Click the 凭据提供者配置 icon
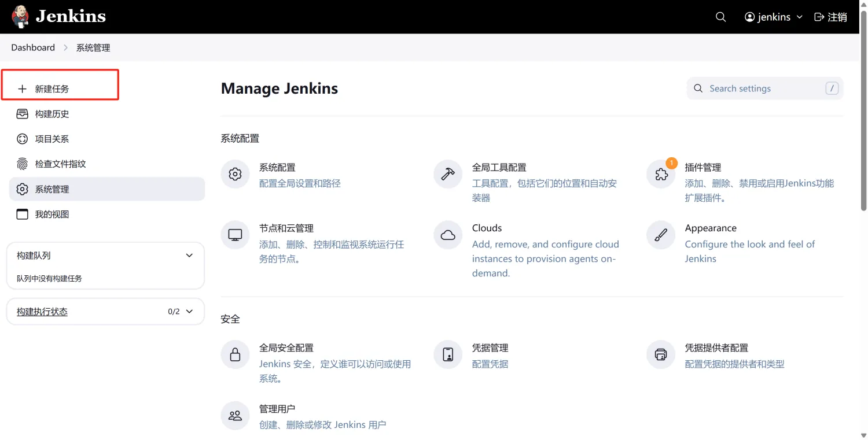Screen dimensions: 868x440 pos(661,355)
